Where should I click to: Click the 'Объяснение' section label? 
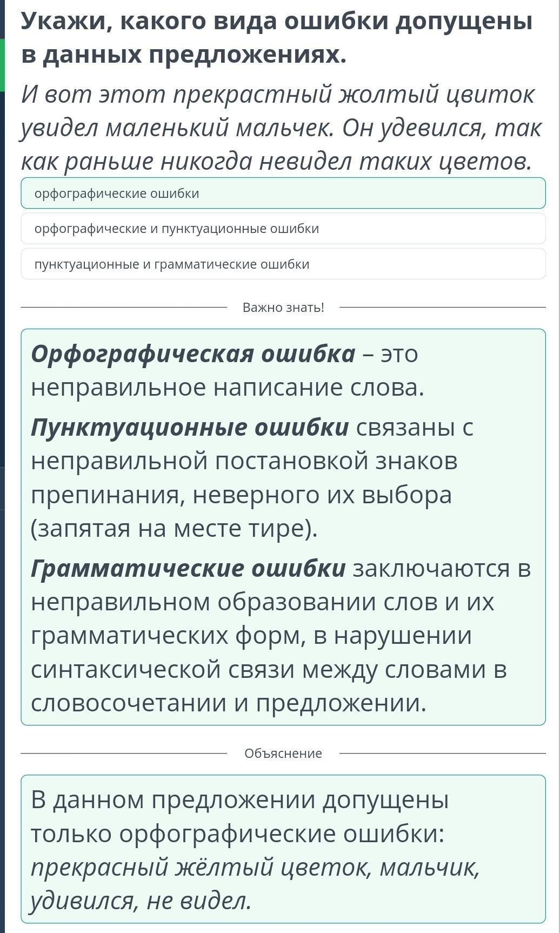(283, 754)
